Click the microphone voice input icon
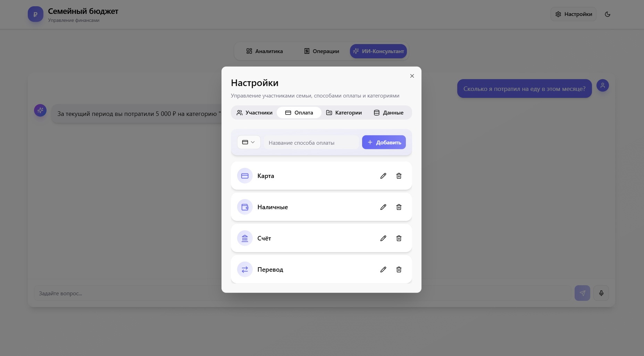 [601, 293]
